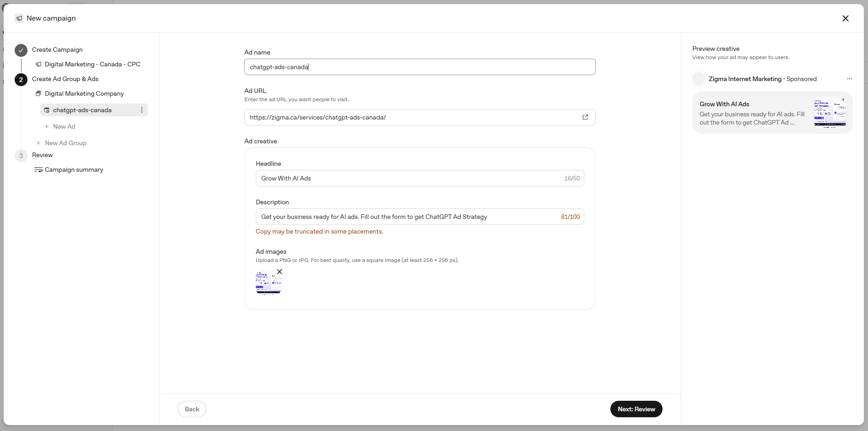
Task: Click the Grow With AI Ads preview headline
Action: point(724,104)
